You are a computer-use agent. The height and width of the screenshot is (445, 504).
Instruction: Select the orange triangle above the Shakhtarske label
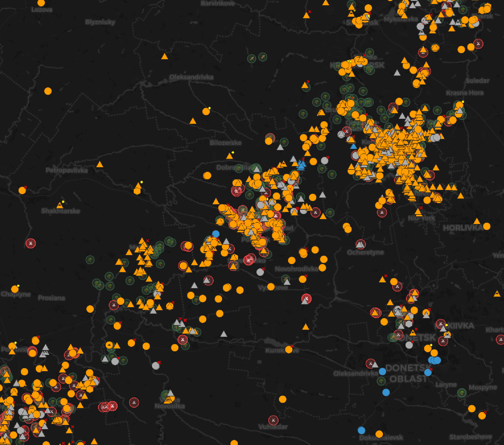tap(60, 205)
